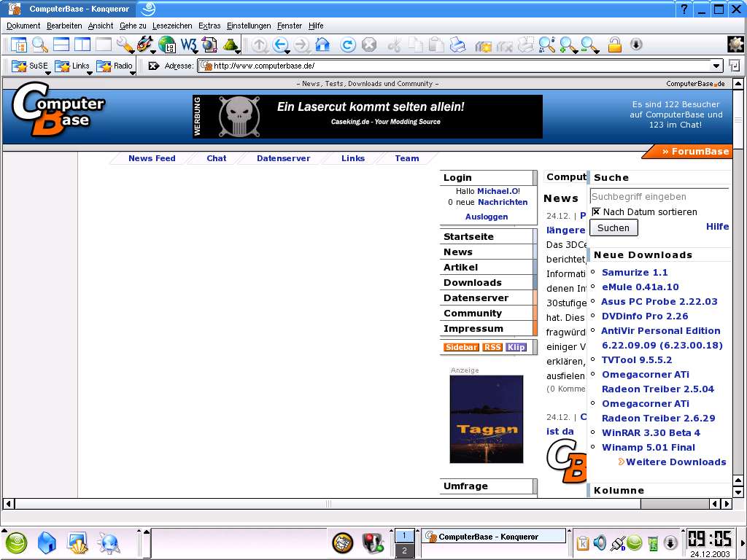The image size is (747, 560).
Task: Open the ForumBase link
Action: (x=695, y=152)
